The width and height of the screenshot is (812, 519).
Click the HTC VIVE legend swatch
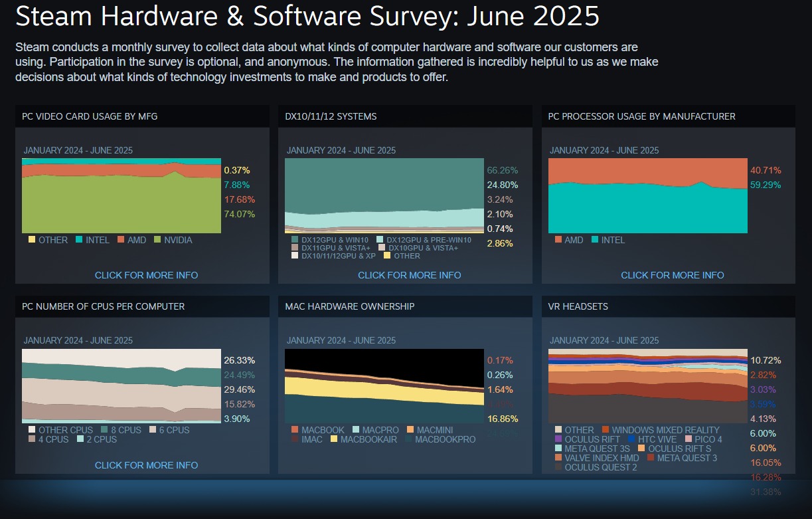[x=631, y=439]
